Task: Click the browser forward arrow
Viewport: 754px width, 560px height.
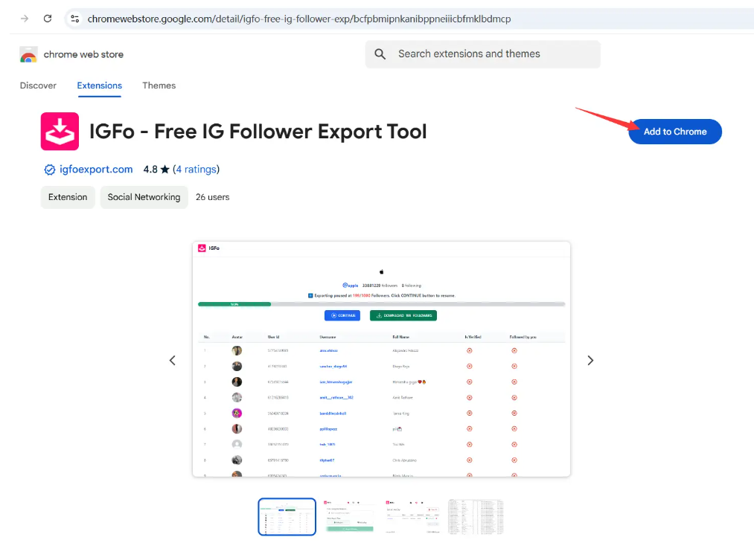Action: 25,19
